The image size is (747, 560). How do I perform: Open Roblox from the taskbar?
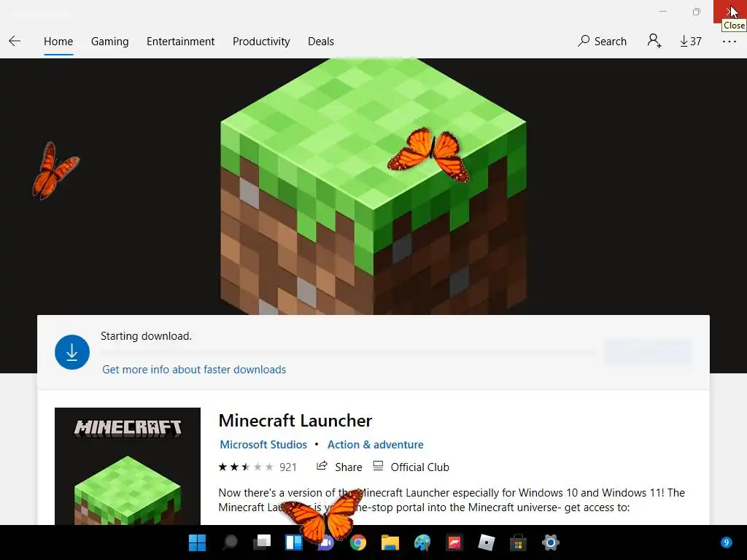tap(486, 542)
